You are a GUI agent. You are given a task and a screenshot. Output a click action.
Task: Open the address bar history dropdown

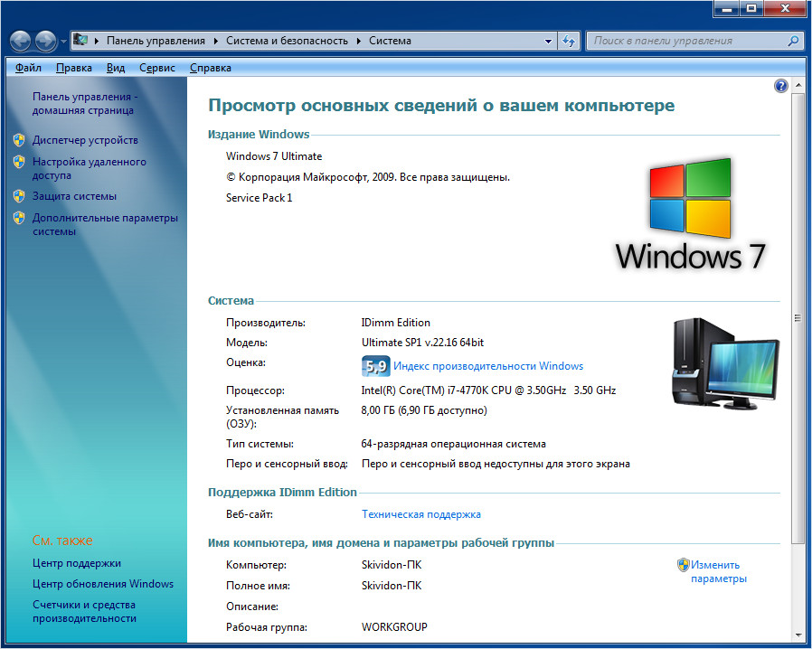pyautogui.click(x=548, y=41)
